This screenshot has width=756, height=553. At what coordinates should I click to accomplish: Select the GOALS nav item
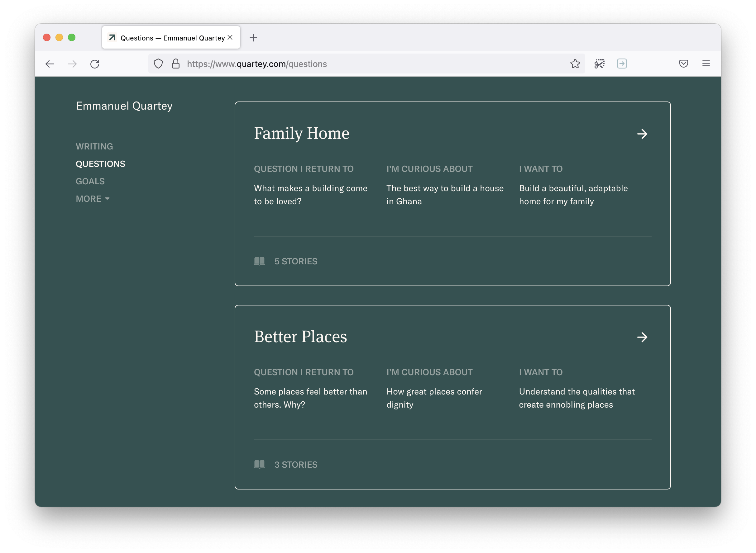point(90,182)
